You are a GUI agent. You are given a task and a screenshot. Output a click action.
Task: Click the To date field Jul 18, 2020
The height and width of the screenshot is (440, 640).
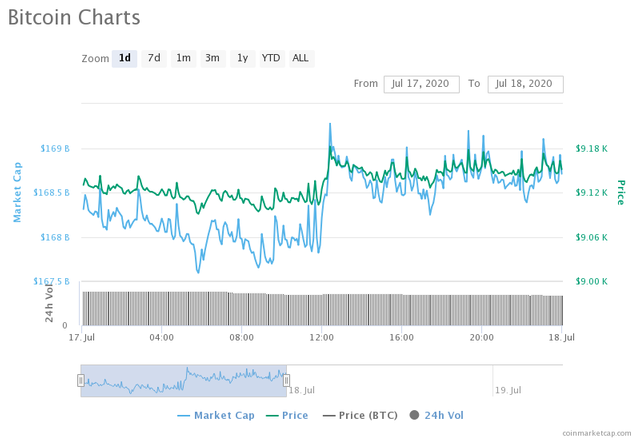click(x=525, y=84)
